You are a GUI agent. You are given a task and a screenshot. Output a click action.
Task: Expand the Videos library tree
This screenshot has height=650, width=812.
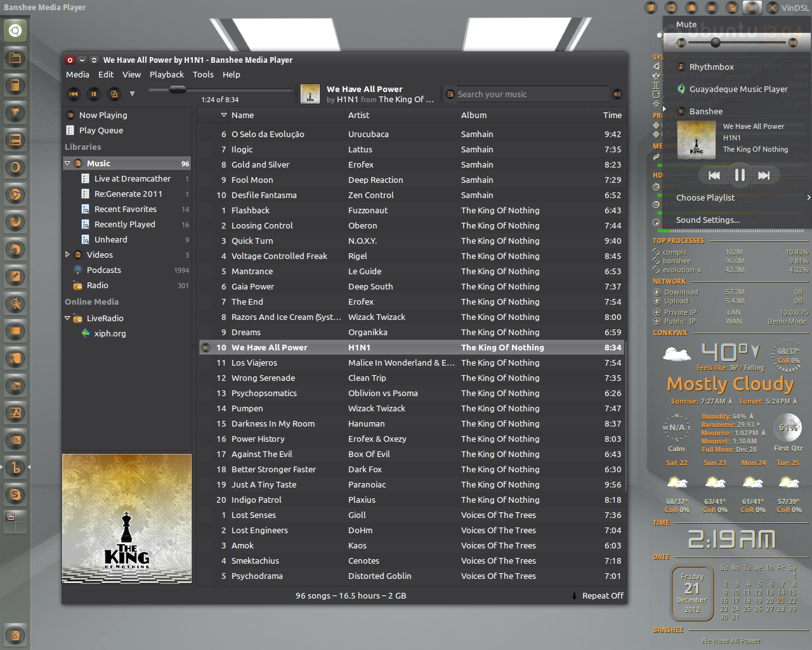click(x=67, y=255)
